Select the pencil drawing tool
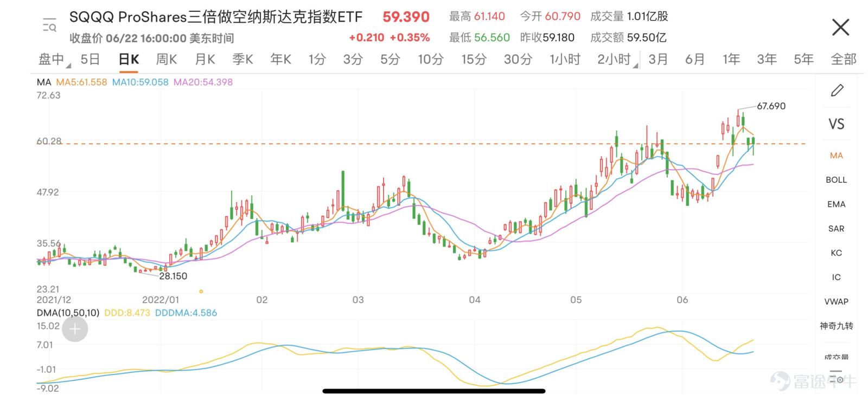Viewport: 868px width, 401px height. (x=837, y=90)
